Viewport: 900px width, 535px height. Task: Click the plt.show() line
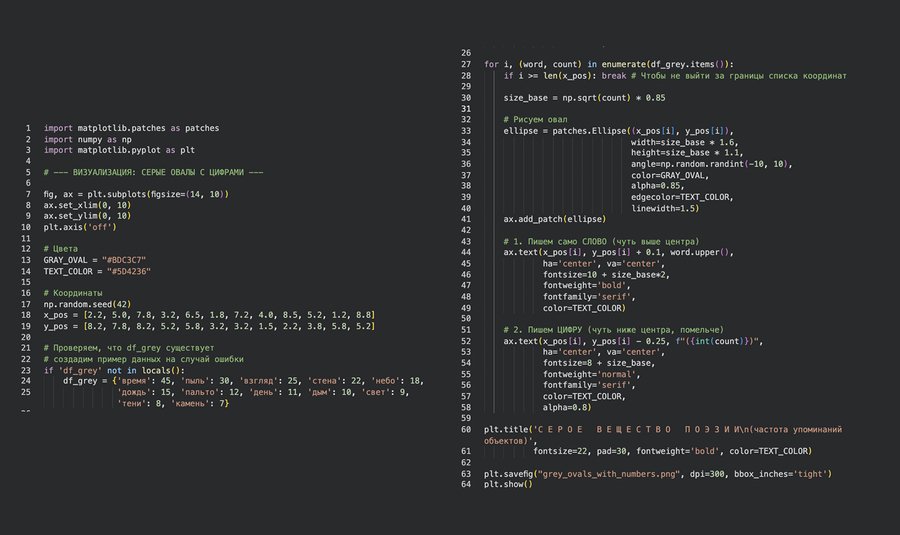pos(508,484)
